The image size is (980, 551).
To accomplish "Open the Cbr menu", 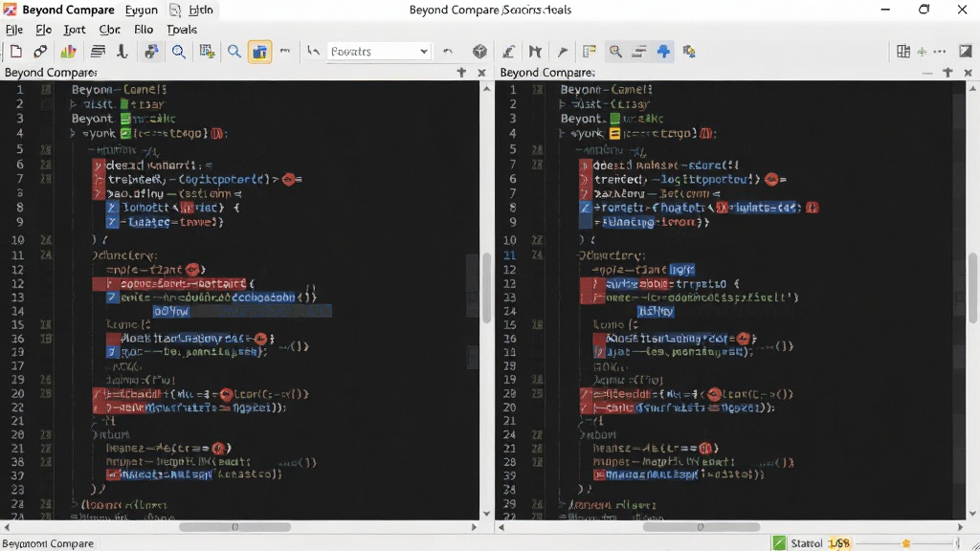I will [x=109, y=30].
